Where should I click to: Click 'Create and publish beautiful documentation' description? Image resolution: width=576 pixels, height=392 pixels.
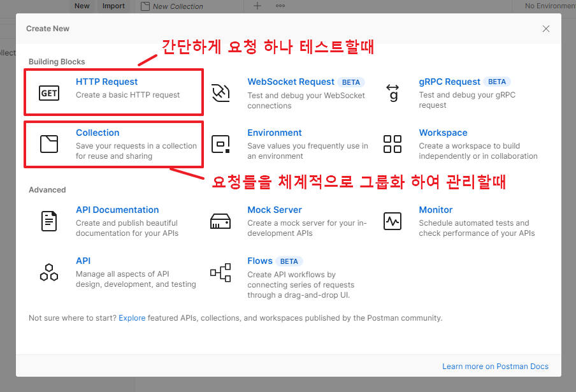click(x=127, y=228)
